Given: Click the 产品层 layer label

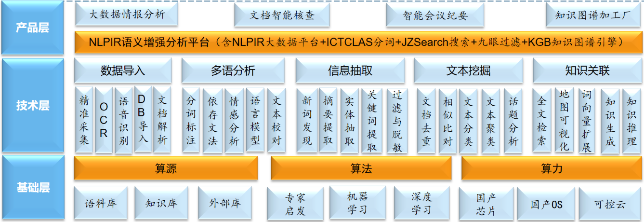Looking at the screenshot, I should coord(33,28).
